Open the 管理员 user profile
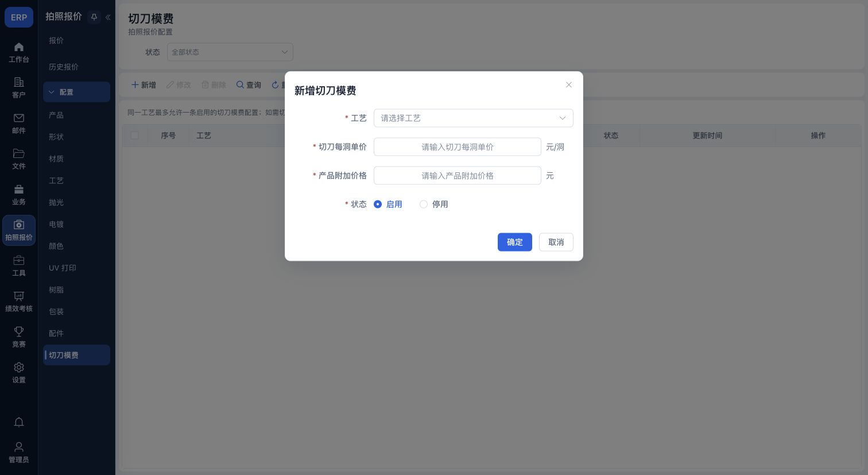868x475 pixels. (19, 453)
